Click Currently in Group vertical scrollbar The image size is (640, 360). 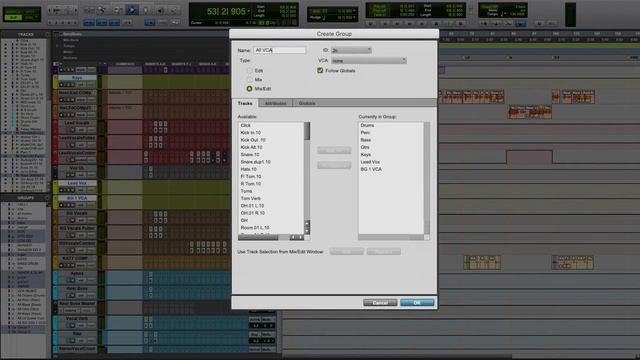point(427,178)
